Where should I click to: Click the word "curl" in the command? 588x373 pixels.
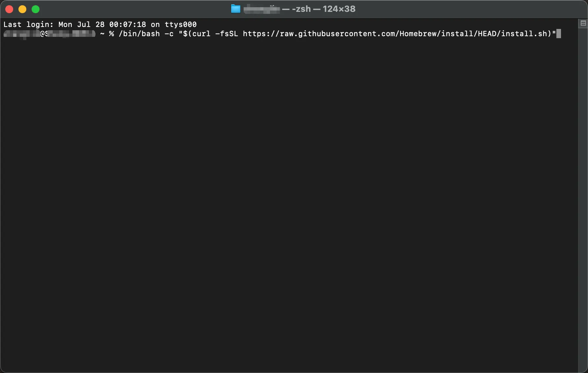click(x=201, y=34)
